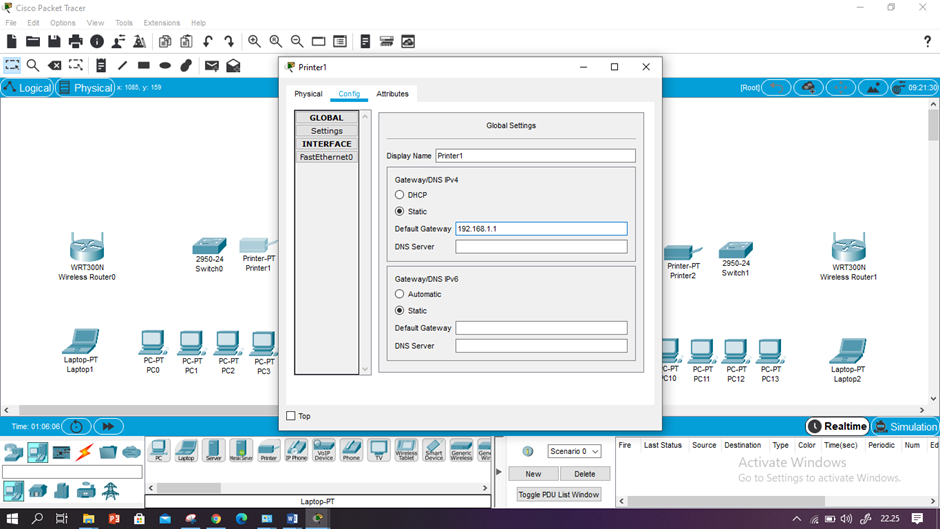Select Automatic for Gateway/DNS IPv6

[x=399, y=294]
